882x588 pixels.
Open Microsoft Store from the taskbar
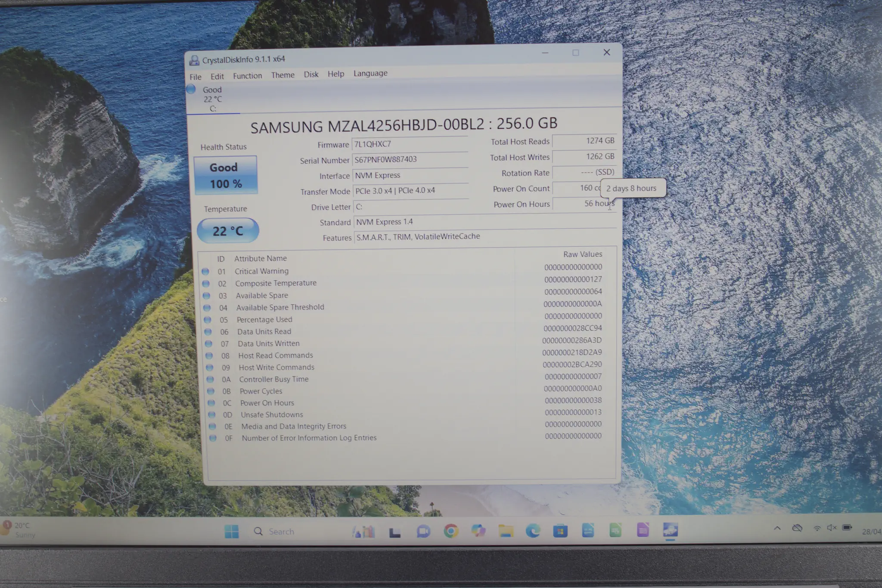pyautogui.click(x=560, y=531)
